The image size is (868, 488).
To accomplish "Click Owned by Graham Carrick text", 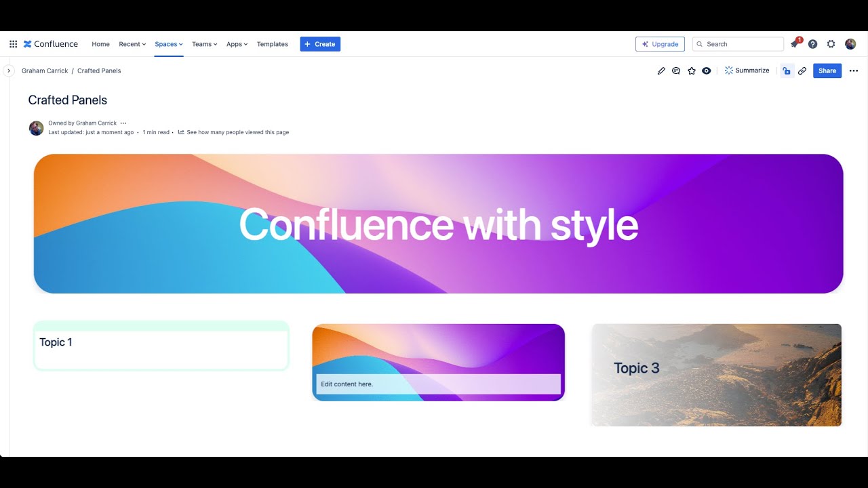I will [83, 123].
